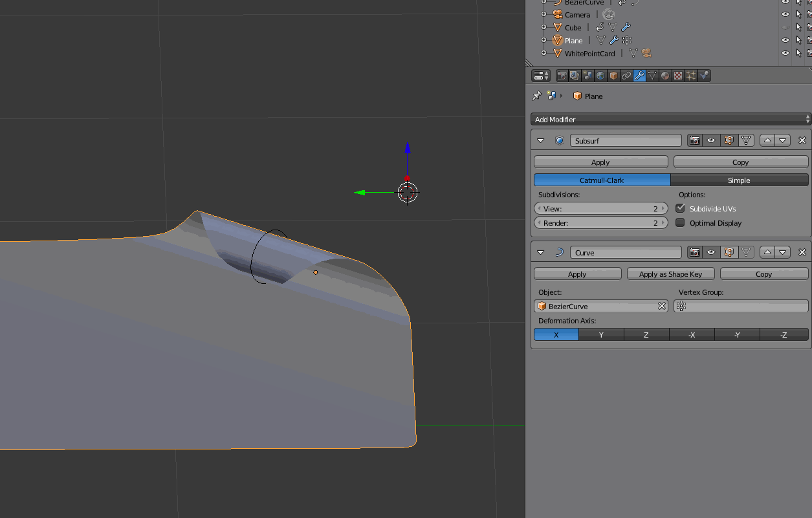Select the Particles properties sparkle icon
Image resolution: width=812 pixels, height=518 pixels.
click(x=691, y=76)
